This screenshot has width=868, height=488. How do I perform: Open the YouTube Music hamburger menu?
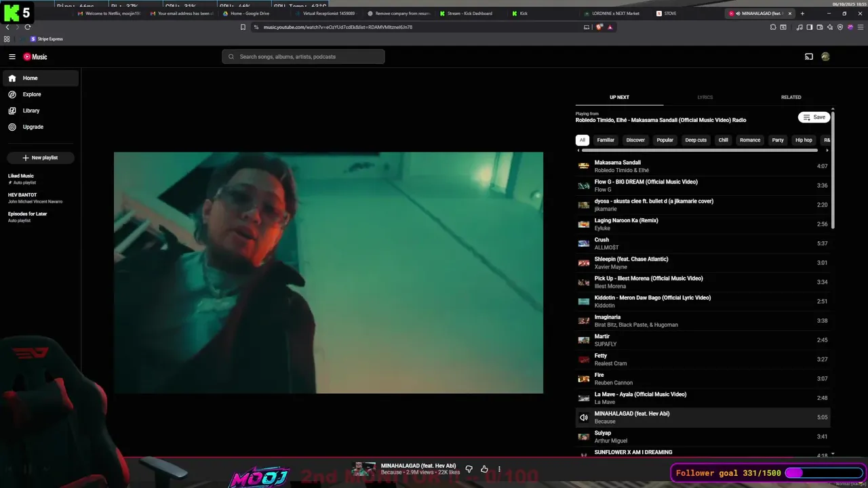12,57
